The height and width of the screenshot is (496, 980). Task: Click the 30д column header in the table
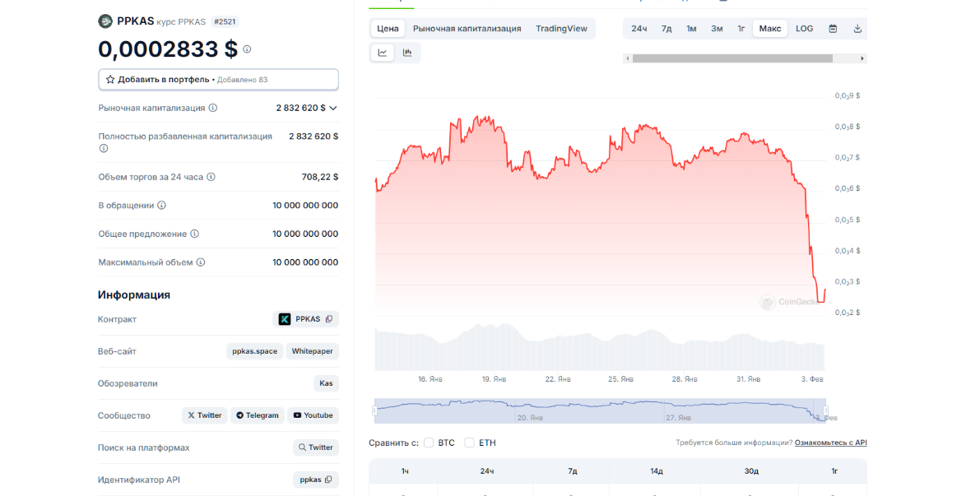(x=751, y=471)
